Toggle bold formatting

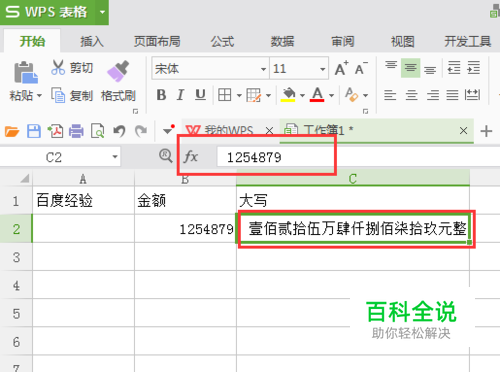pyautogui.click(x=161, y=95)
